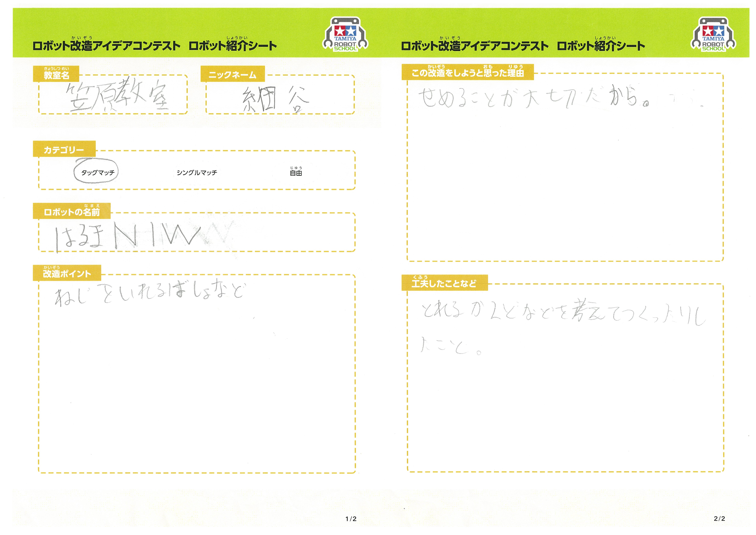
Task: Click the page 2/2 sheet title heading
Action: pos(523,44)
